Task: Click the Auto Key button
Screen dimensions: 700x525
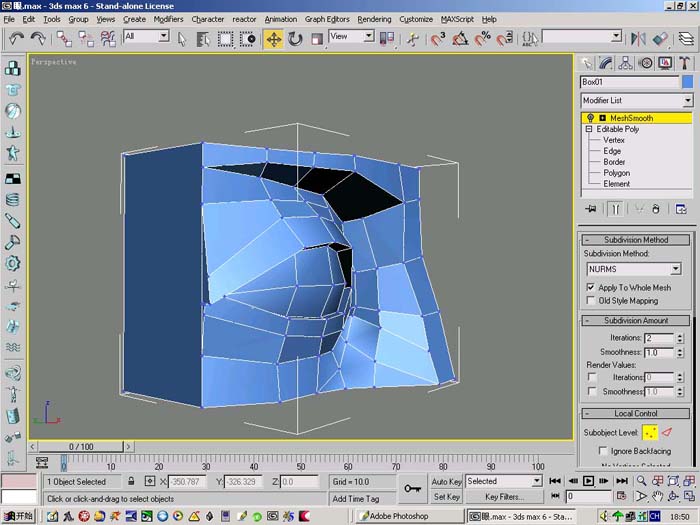Action: pos(446,481)
